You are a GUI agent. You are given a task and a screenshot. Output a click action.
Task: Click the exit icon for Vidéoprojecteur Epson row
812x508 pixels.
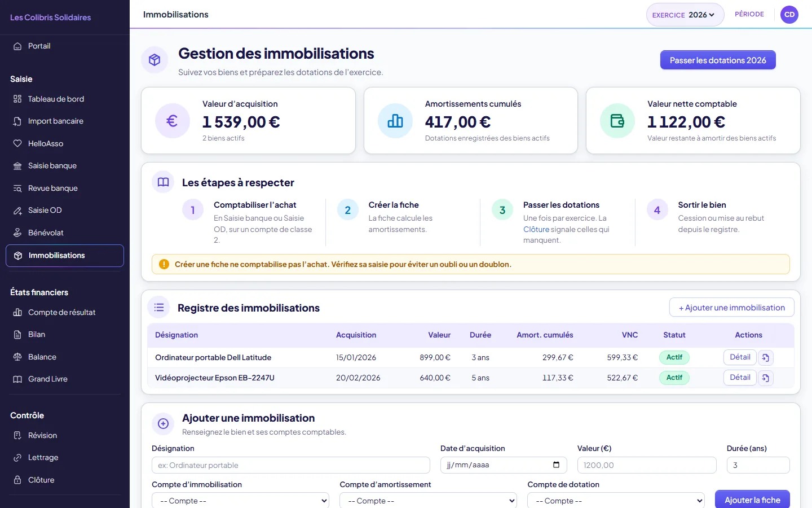coord(766,378)
